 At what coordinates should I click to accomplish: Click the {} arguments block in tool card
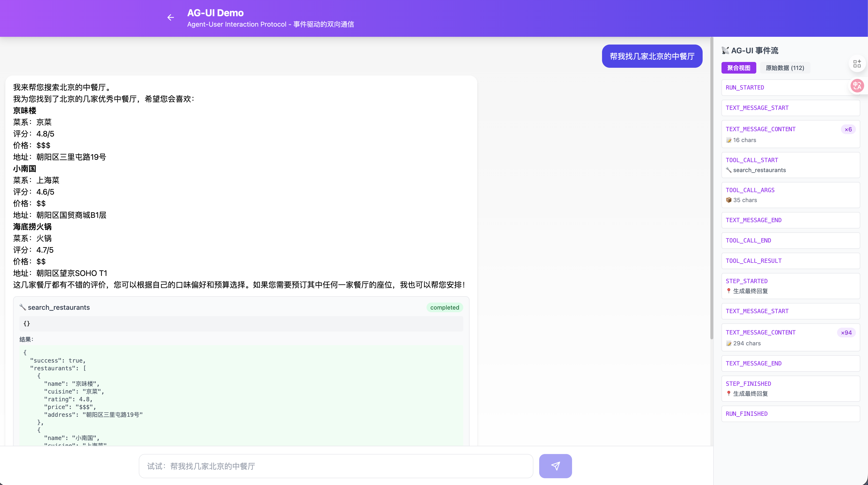[x=241, y=324]
